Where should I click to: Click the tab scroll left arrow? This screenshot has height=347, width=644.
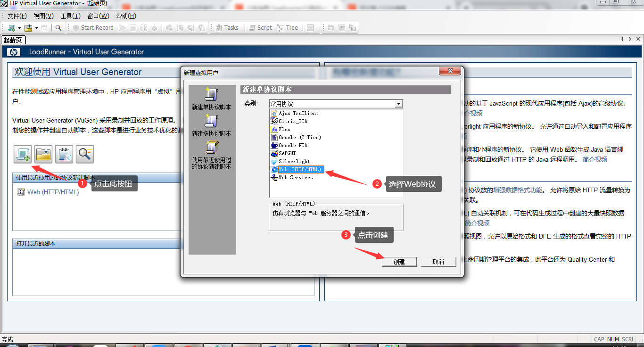622,39
